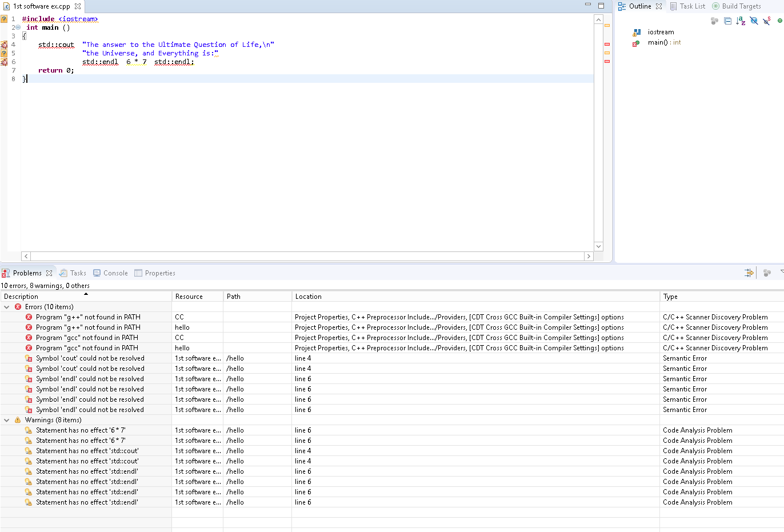Image resolution: width=784 pixels, height=532 pixels.
Task: Jump to second yellow overview ruler annotation
Action: tap(607, 53)
